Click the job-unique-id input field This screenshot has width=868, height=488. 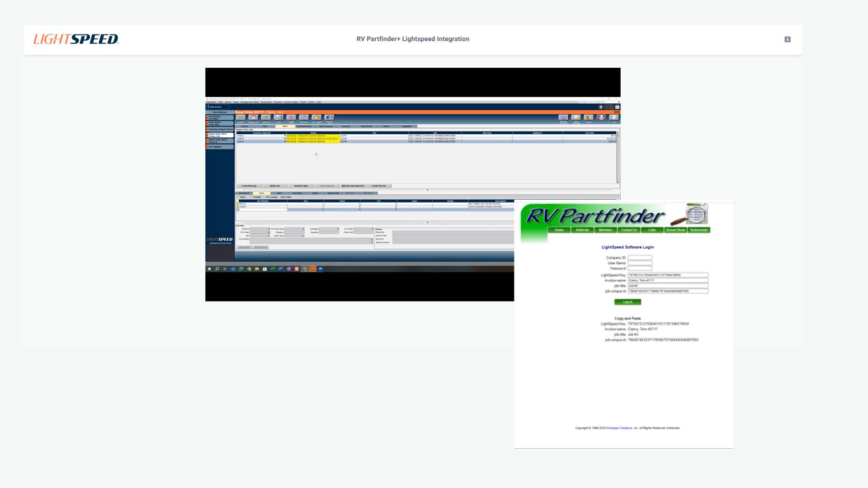click(x=668, y=291)
